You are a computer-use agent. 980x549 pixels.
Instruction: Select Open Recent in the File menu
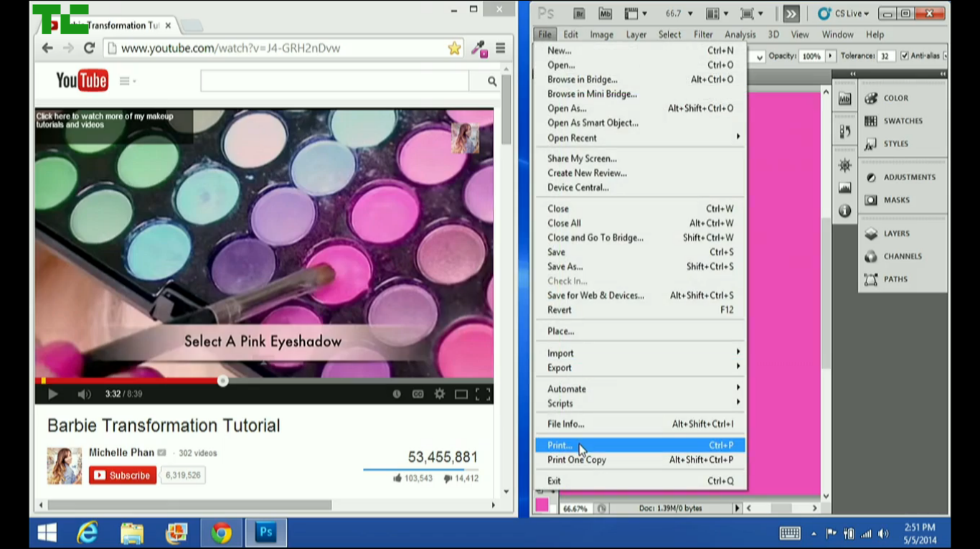(x=640, y=138)
